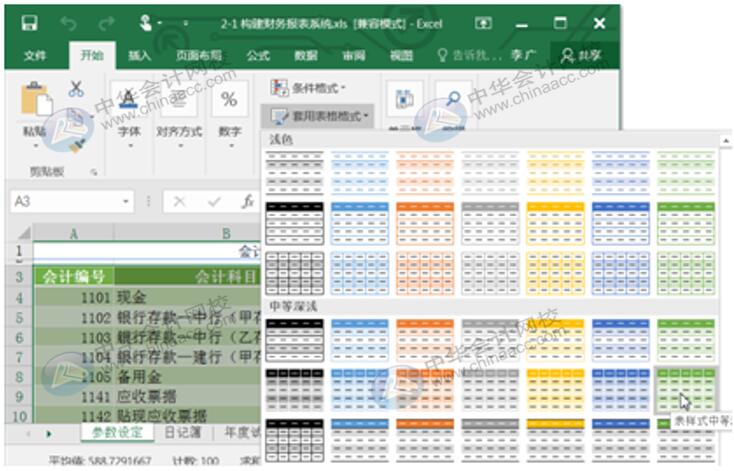Image resolution: width=734 pixels, height=471 pixels.
Task: Click the Save icon in title bar
Action: click(x=29, y=22)
